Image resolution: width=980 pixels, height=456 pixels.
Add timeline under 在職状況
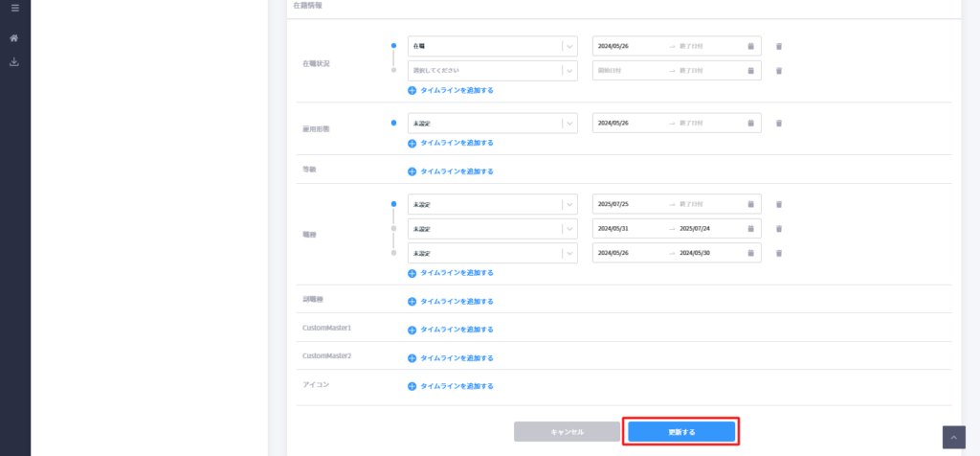click(451, 90)
